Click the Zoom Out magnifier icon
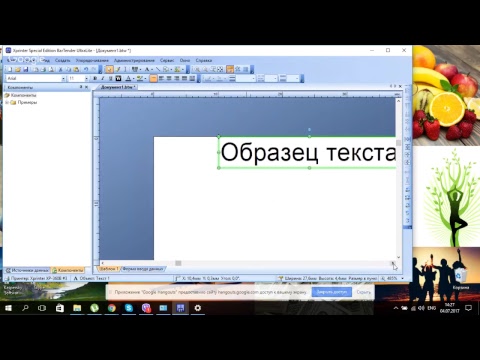The image size is (480, 360). [205, 69]
